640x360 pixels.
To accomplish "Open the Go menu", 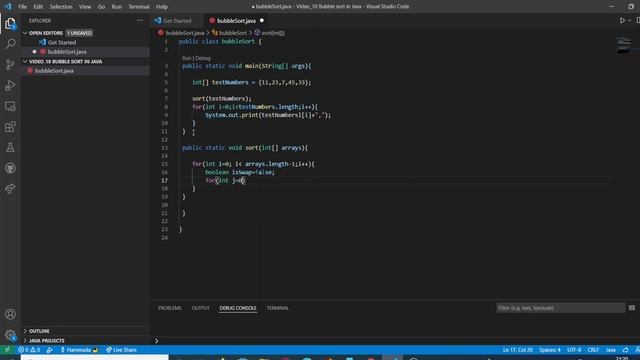I will tap(101, 7).
